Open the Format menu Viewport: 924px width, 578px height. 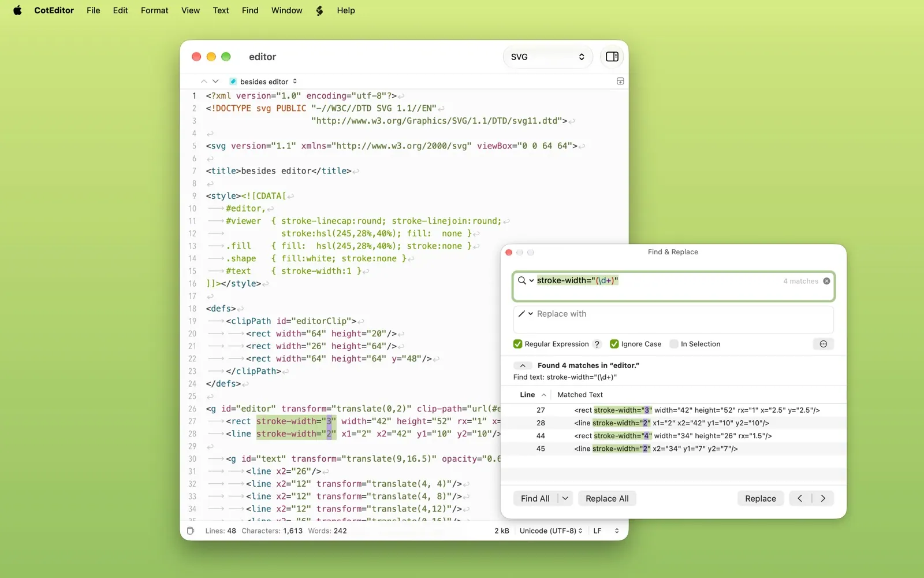[x=154, y=10]
